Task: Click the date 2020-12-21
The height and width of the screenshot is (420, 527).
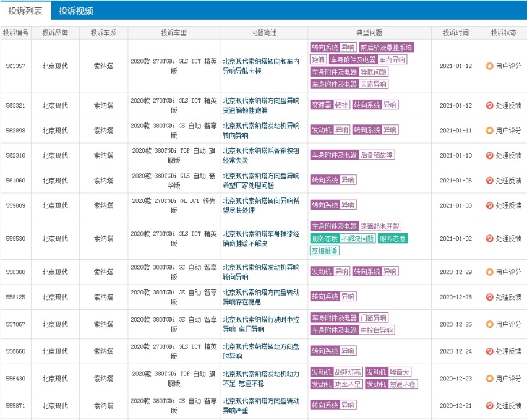Action: coord(456,406)
